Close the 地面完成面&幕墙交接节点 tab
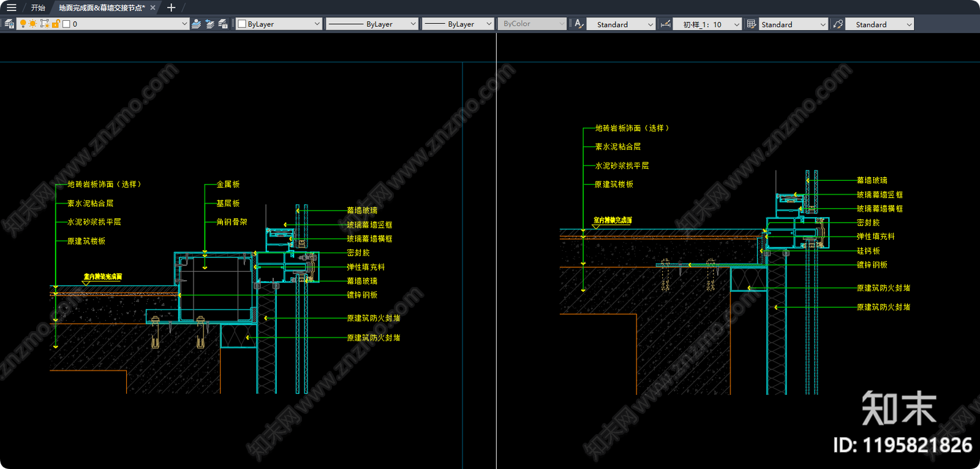This screenshot has width=980, height=469. click(x=153, y=7)
